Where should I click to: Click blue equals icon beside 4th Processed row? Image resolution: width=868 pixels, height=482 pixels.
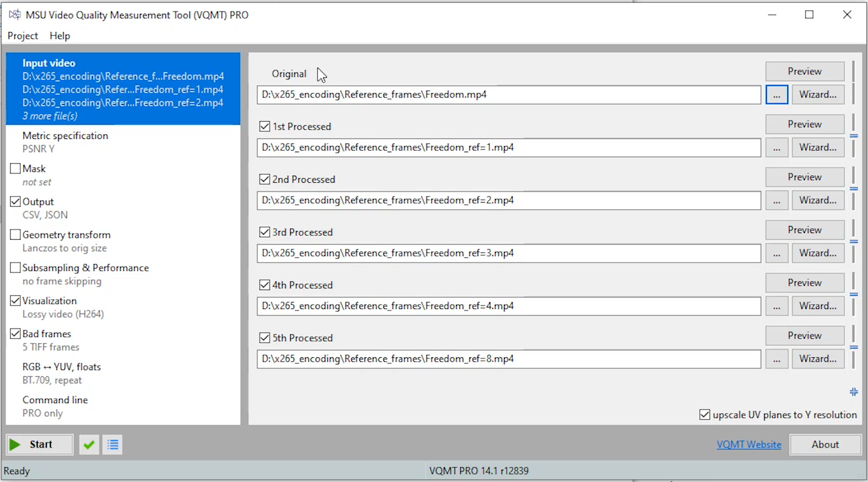[854, 295]
